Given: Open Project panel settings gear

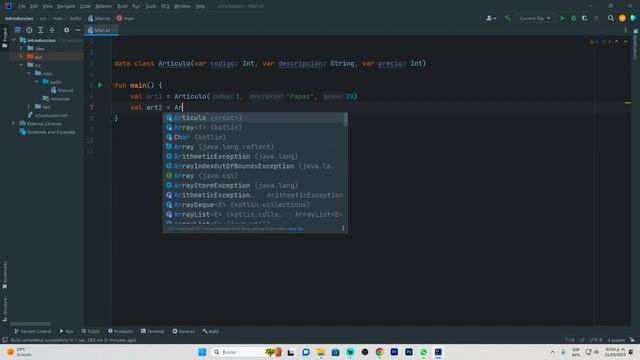Looking at the screenshot, I should [x=67, y=30].
